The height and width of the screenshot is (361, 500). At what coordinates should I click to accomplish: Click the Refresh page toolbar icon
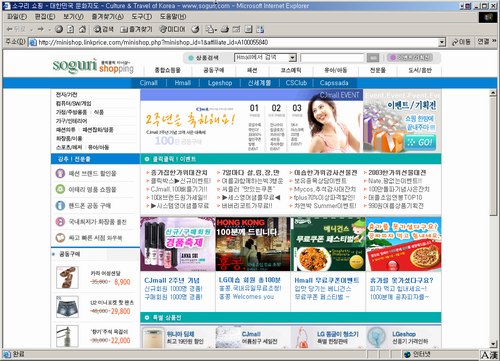pos(71,29)
